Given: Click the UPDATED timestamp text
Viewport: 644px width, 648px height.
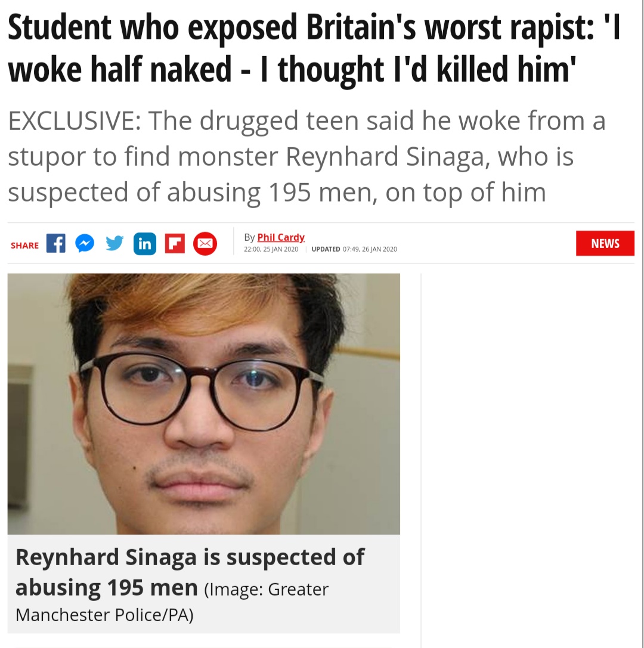Looking at the screenshot, I should point(354,249).
